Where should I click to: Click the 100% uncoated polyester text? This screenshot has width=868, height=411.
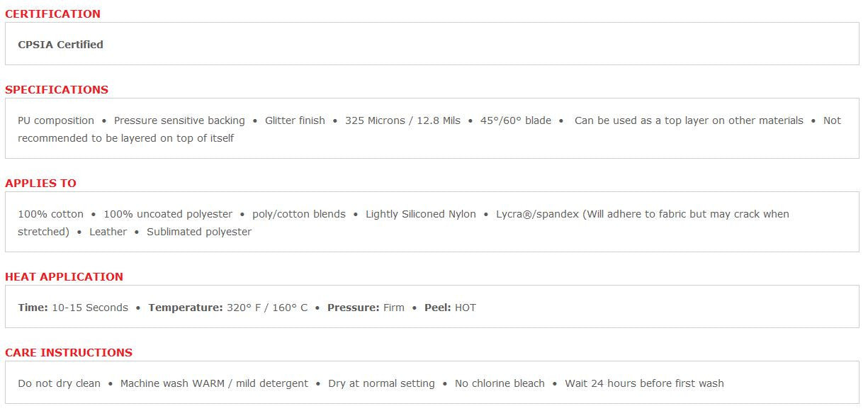click(168, 214)
